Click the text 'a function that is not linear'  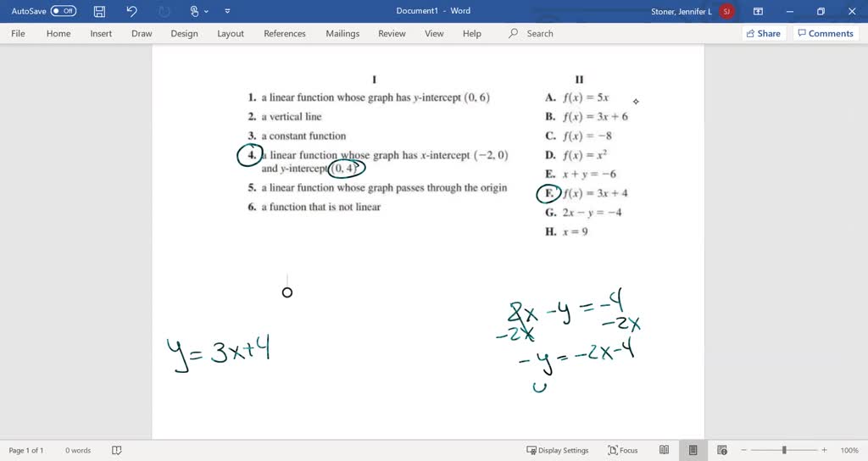pyautogui.click(x=321, y=207)
